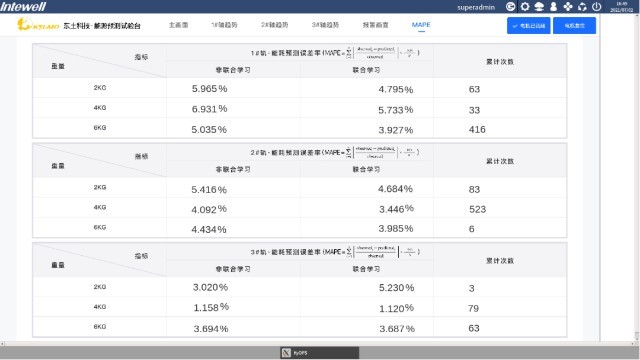Open the user profile icon
The width and height of the screenshot is (640, 360).
tap(553, 7)
